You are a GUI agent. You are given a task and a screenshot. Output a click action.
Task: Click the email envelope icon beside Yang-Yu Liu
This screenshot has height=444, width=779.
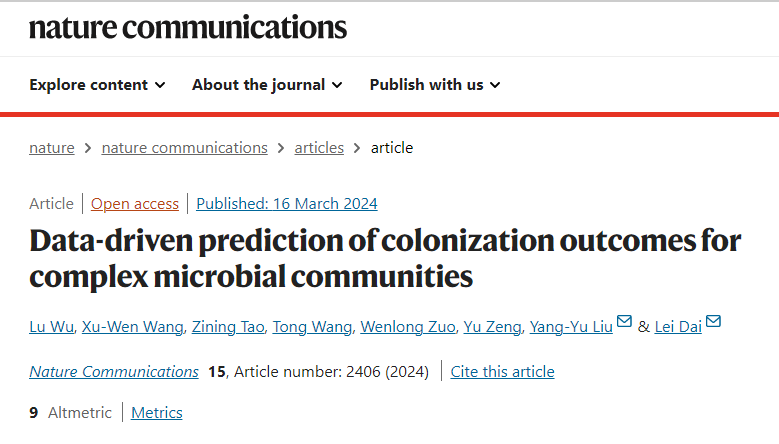(624, 321)
